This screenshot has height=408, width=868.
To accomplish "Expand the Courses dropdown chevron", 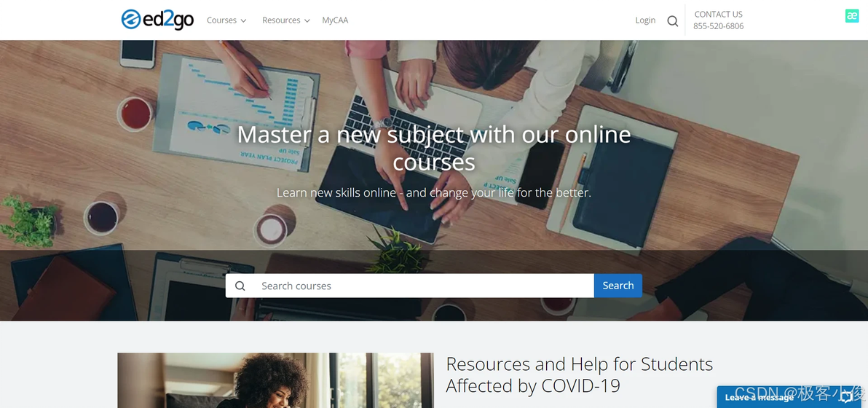I will [243, 20].
